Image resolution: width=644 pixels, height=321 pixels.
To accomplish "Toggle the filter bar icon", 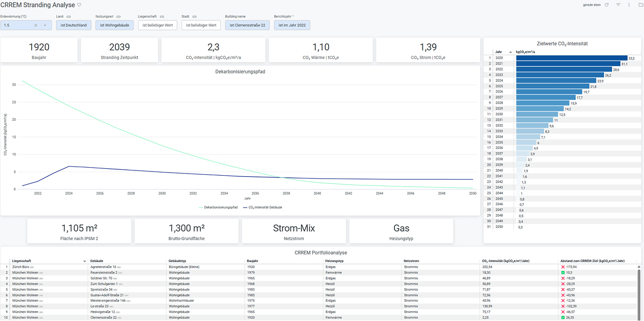I will pos(618,5).
